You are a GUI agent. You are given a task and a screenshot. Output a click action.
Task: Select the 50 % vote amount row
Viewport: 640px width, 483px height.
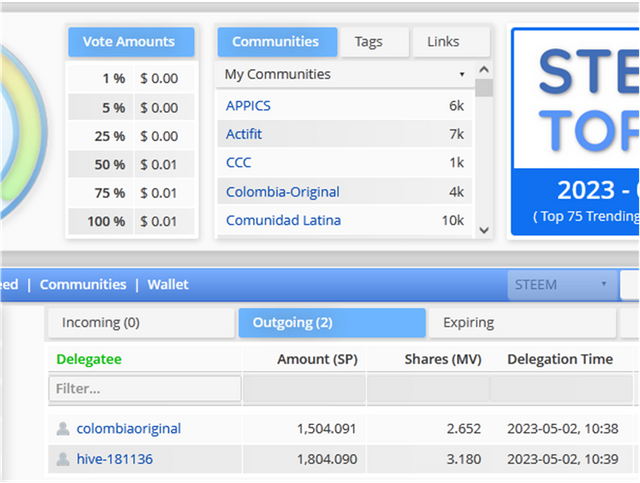tap(131, 165)
